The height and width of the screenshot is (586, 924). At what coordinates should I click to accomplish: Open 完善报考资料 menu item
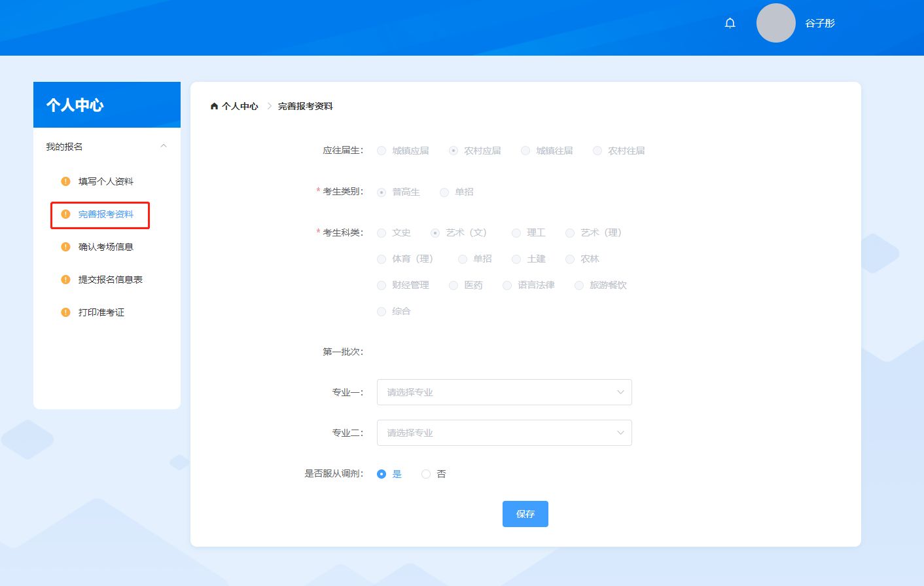coord(106,214)
